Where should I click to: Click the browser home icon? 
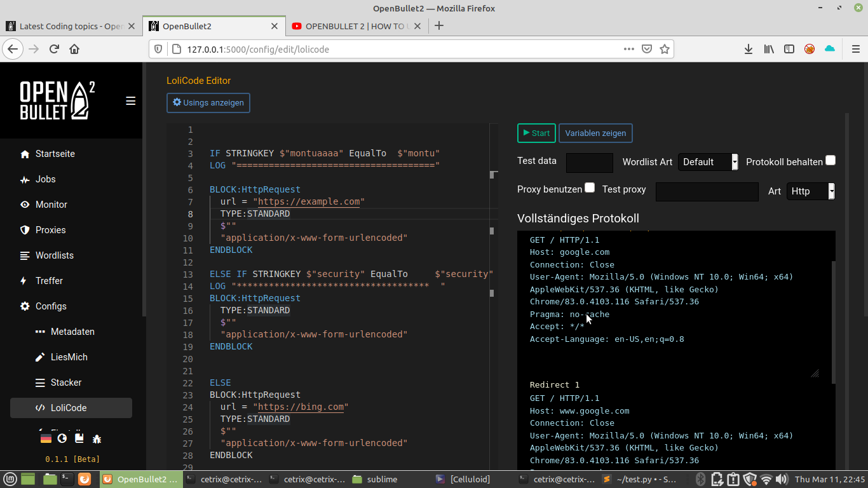pyautogui.click(x=74, y=49)
